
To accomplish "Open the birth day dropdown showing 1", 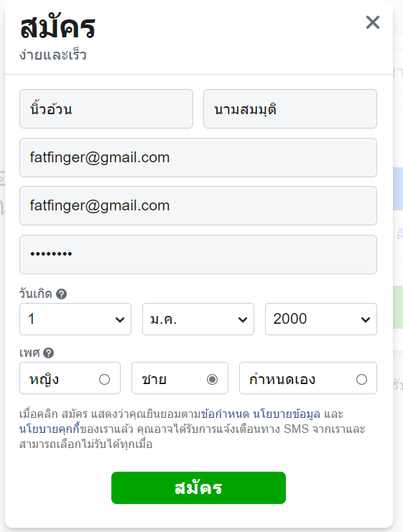I will pyautogui.click(x=75, y=319).
